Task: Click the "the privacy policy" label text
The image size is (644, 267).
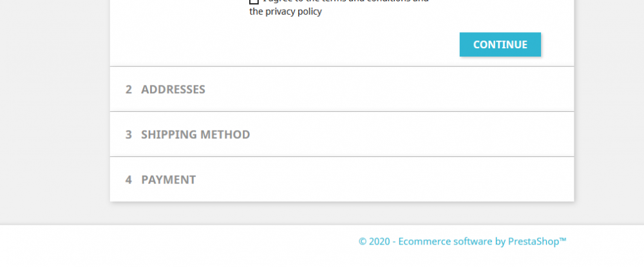Action: coord(285,12)
